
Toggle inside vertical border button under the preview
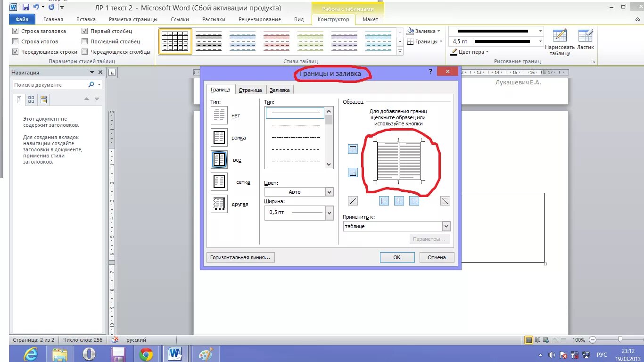[399, 201]
